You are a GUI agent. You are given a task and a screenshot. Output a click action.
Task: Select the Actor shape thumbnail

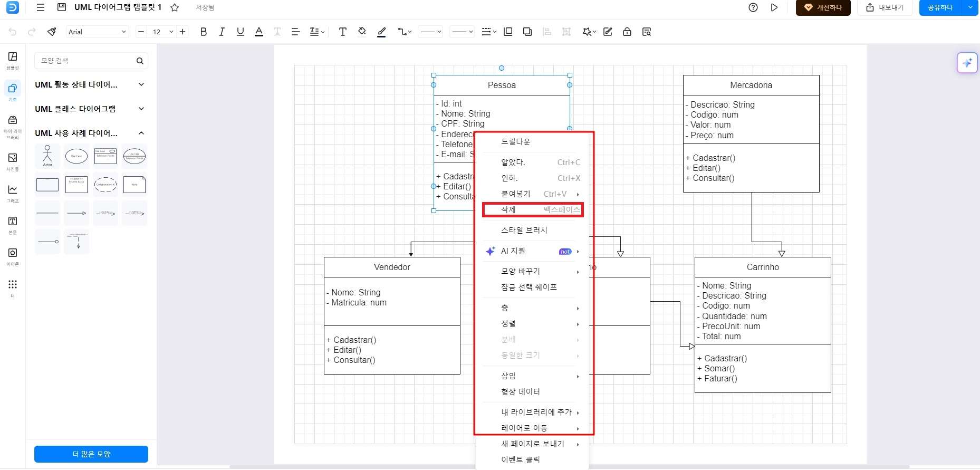pyautogui.click(x=47, y=156)
